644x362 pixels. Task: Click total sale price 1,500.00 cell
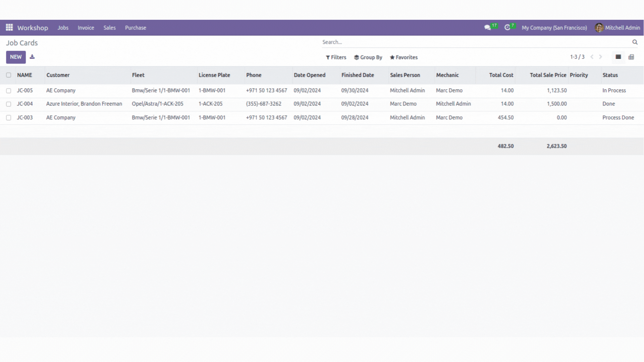pyautogui.click(x=557, y=104)
